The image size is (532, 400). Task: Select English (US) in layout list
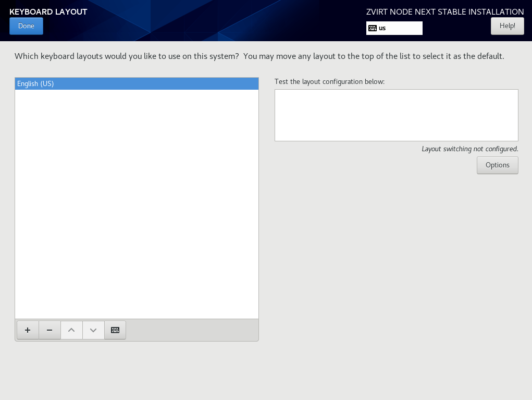click(x=137, y=83)
